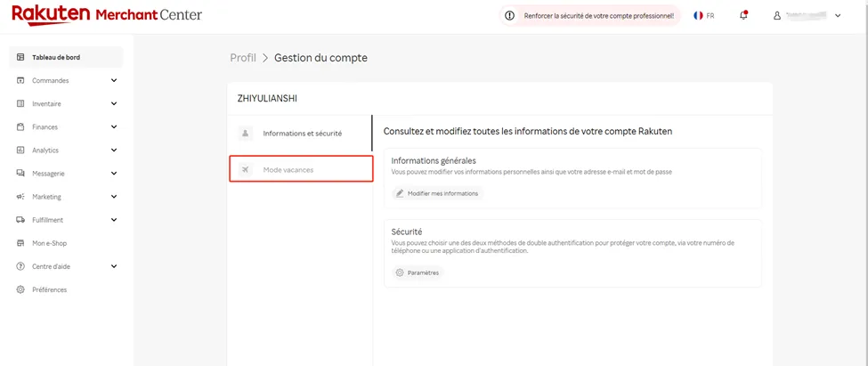
Task: Click the French flag icon
Action: pos(698,16)
